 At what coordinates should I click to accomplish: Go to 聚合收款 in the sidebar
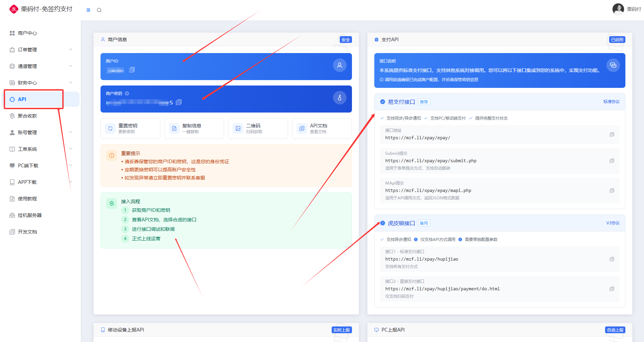27,116
